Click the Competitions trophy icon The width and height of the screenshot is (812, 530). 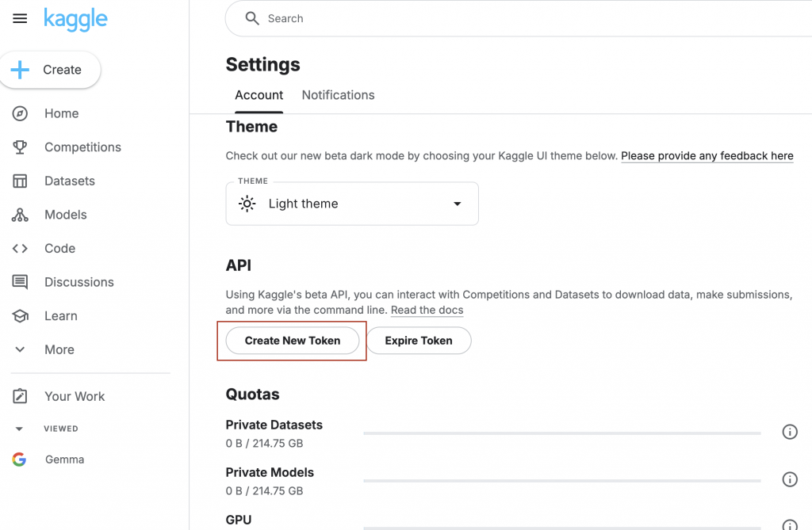tap(20, 147)
